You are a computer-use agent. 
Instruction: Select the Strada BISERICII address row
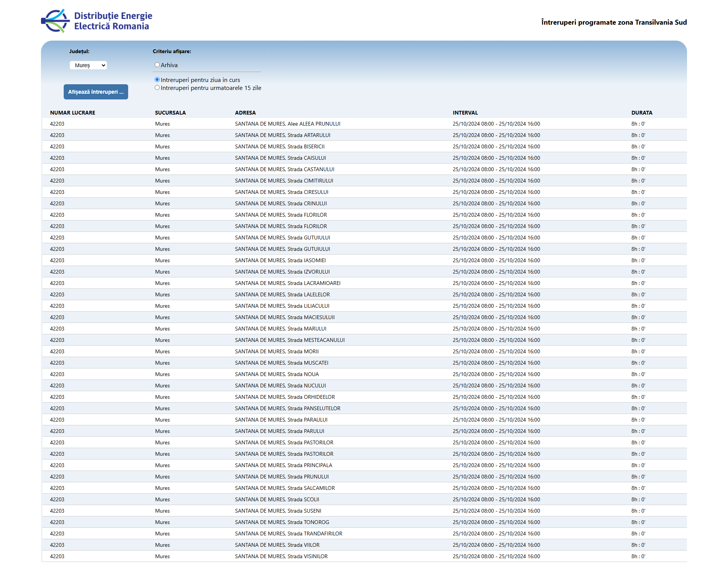[x=279, y=146]
